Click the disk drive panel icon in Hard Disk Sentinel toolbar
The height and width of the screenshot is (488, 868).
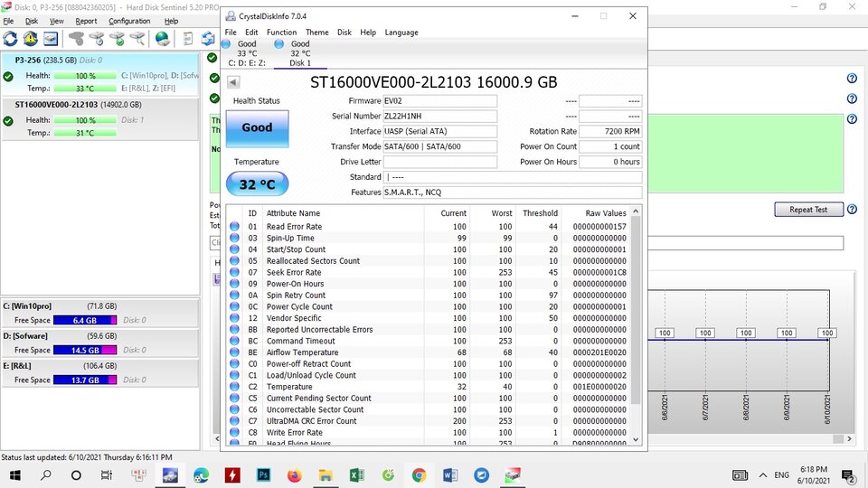coord(51,39)
